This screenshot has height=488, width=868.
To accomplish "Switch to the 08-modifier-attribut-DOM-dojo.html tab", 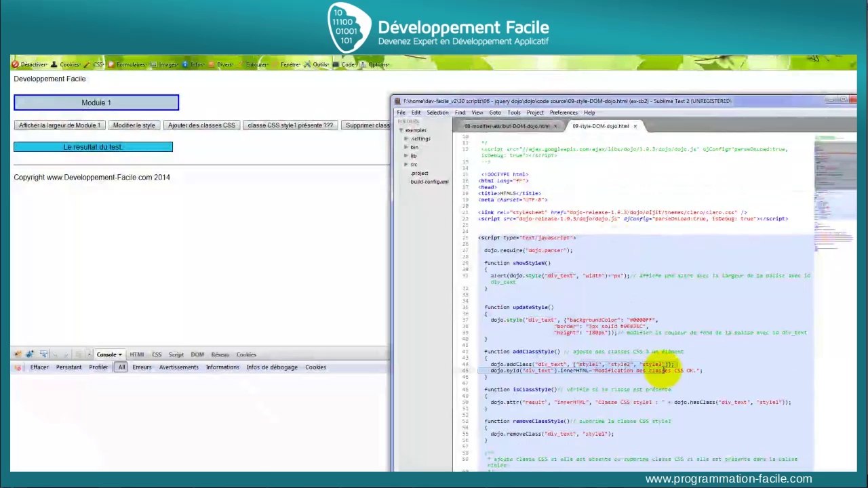I will coord(507,126).
